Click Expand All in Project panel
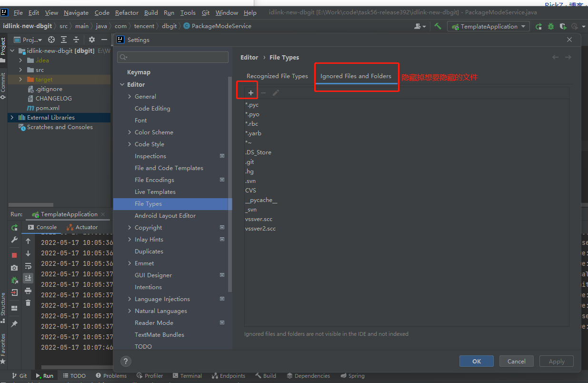This screenshot has width=588, height=383. click(64, 40)
